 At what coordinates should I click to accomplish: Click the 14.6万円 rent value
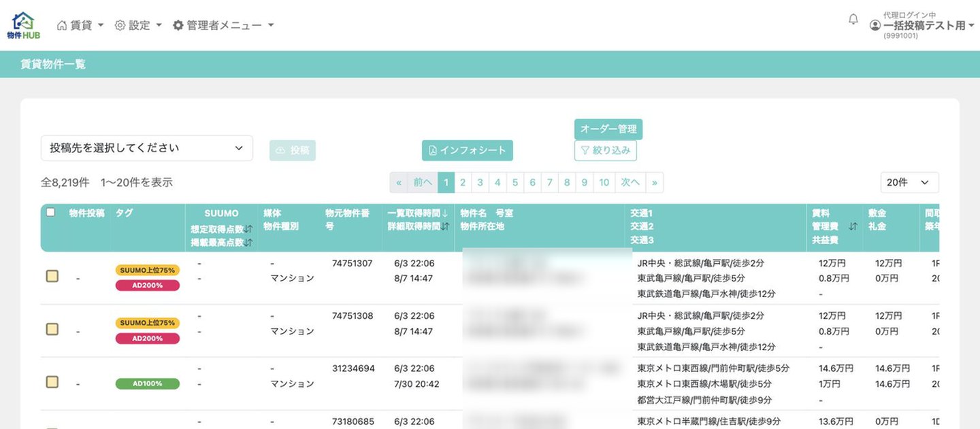tap(836, 368)
